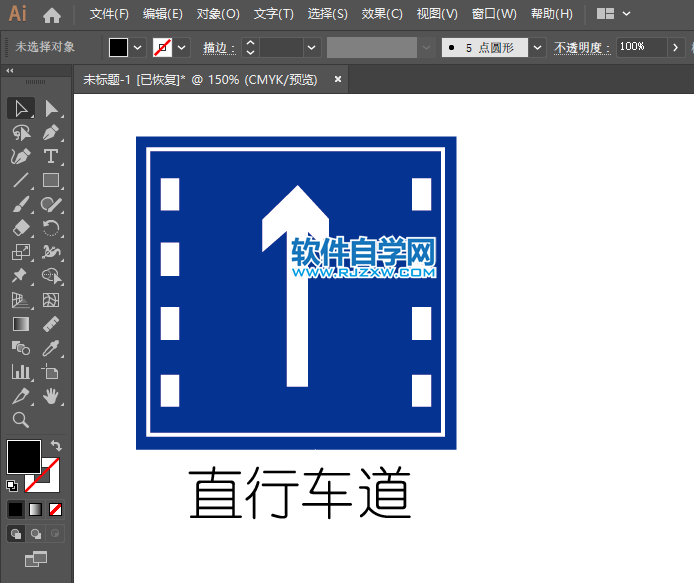Open the 文件(F) menu
694x583 pixels.
(109, 14)
